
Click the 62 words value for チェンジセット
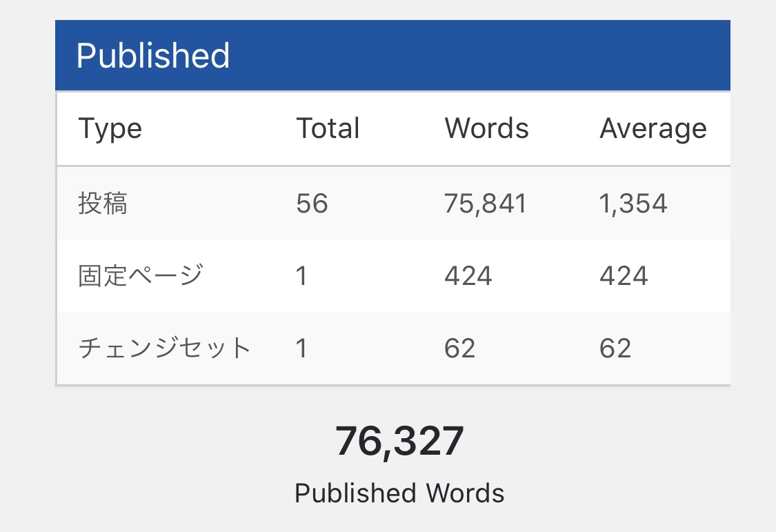coord(460,348)
